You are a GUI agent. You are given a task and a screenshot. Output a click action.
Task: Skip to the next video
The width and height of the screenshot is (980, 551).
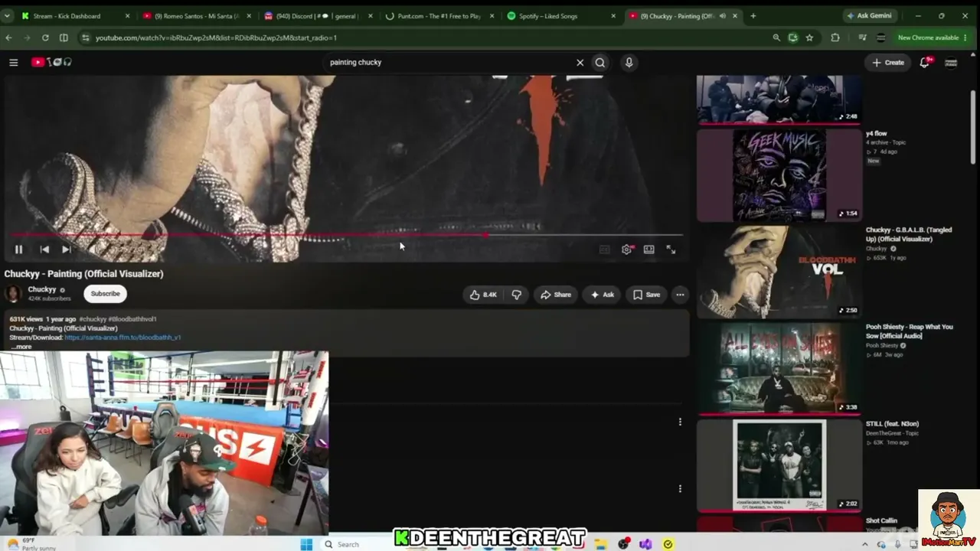(67, 249)
